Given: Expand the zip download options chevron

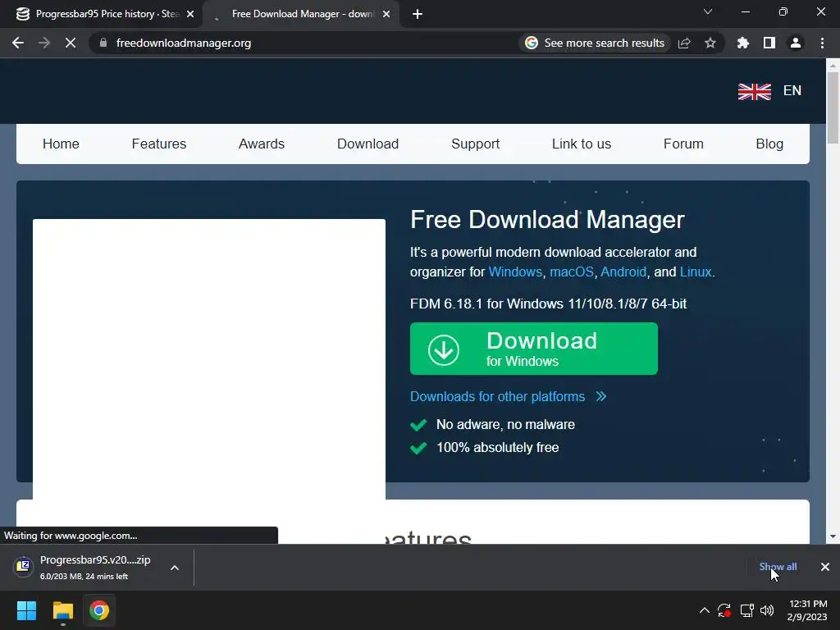Looking at the screenshot, I should (175, 568).
